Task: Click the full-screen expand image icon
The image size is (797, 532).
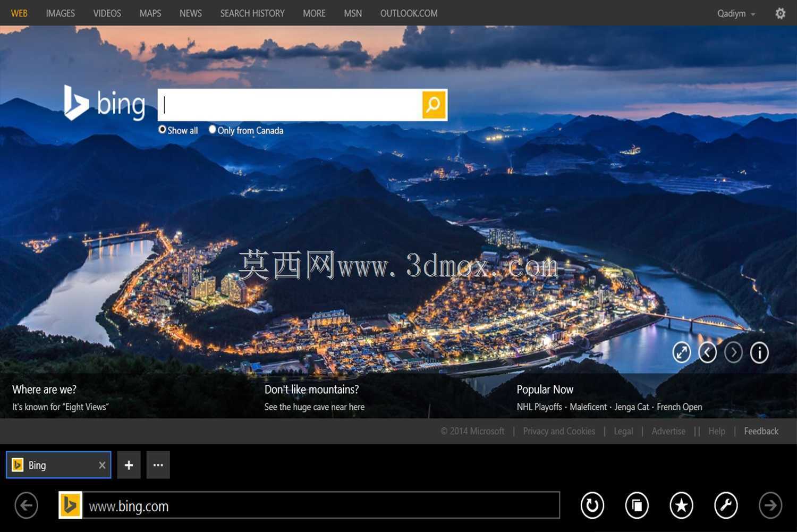Action: click(682, 352)
